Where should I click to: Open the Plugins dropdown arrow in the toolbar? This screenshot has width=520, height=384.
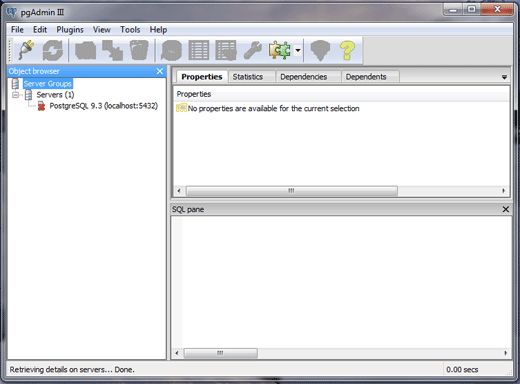pyautogui.click(x=298, y=50)
